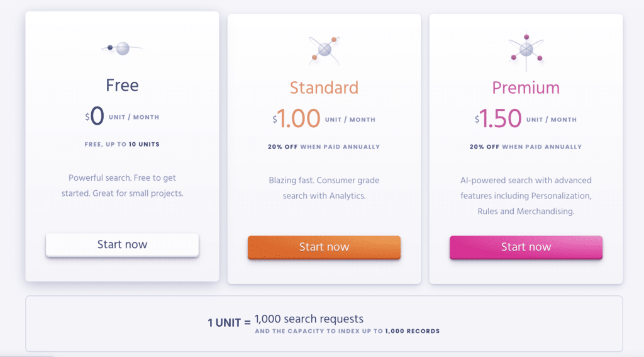
Task: Click the $0 unit per month price
Action: 122,116
